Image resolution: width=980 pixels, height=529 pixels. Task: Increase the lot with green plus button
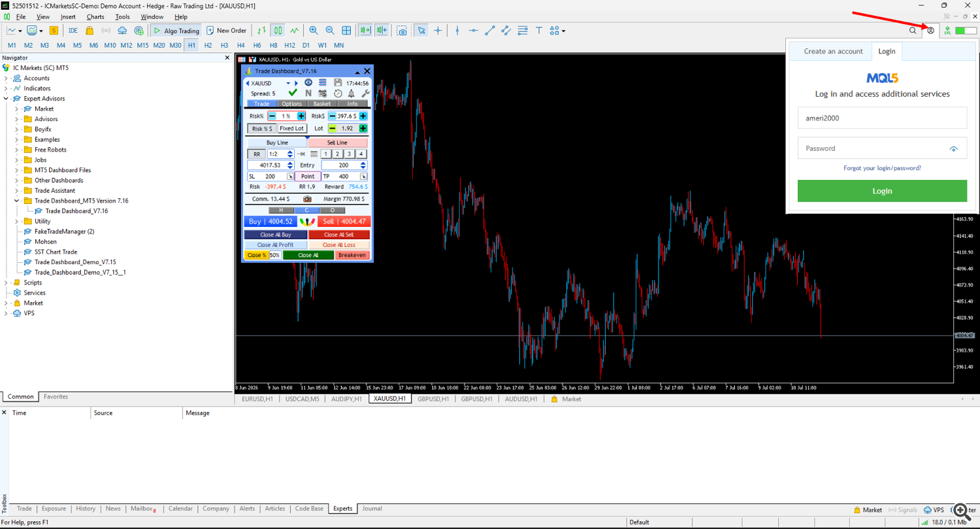tap(363, 129)
